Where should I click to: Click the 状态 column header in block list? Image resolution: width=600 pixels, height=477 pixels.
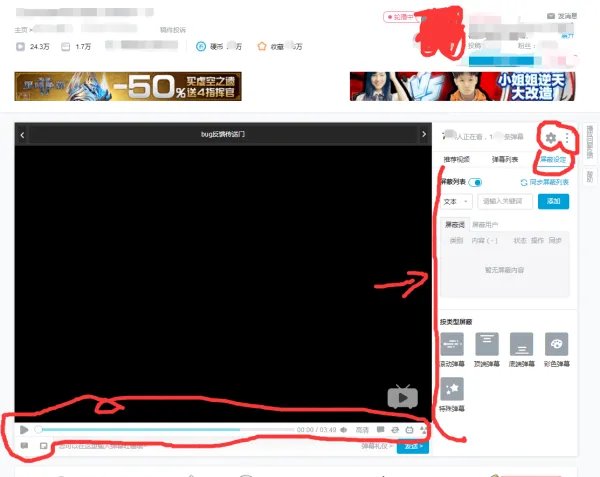pos(520,241)
